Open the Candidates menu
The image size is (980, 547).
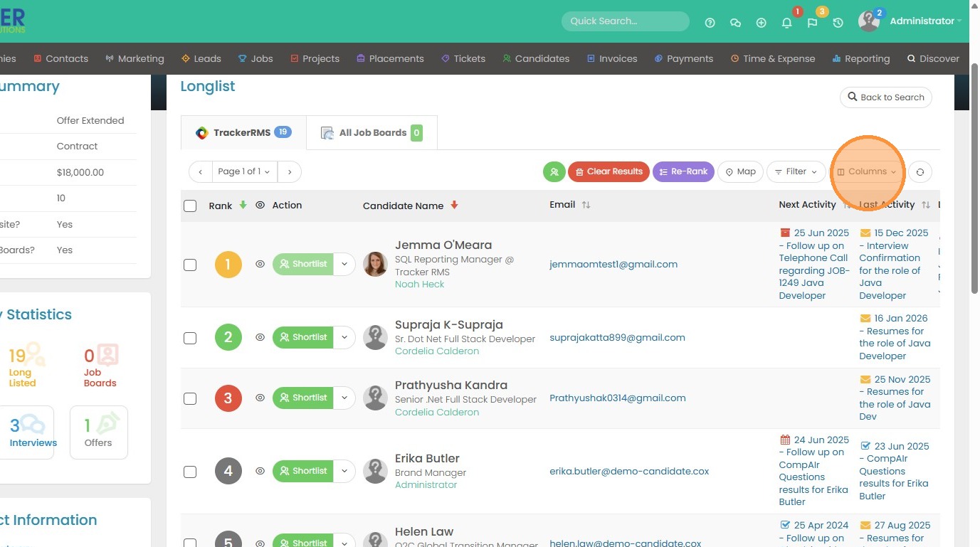pyautogui.click(x=536, y=58)
